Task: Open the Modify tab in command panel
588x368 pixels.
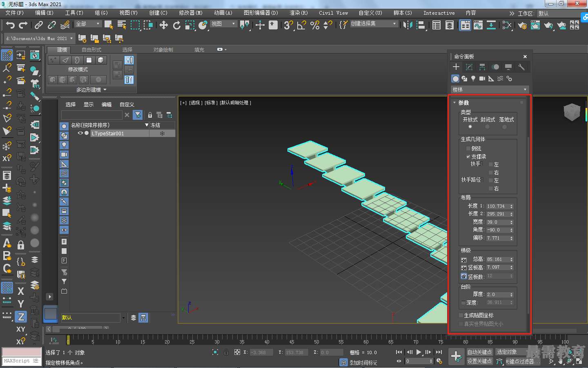Action: (x=469, y=67)
